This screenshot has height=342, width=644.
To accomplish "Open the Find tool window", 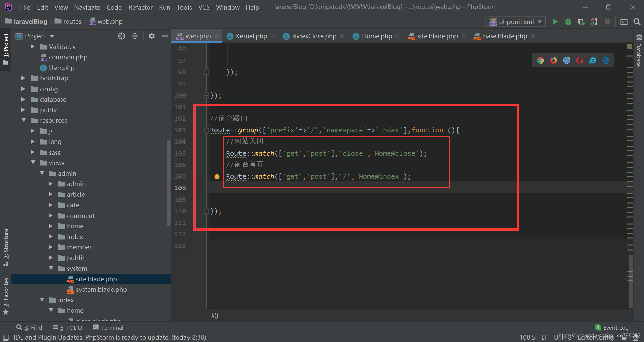I will click(29, 328).
